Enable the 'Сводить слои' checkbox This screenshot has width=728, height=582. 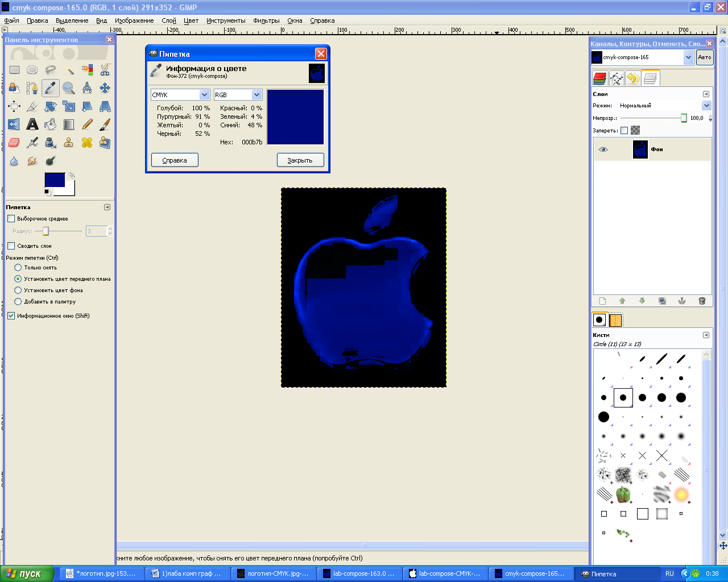pyautogui.click(x=11, y=246)
